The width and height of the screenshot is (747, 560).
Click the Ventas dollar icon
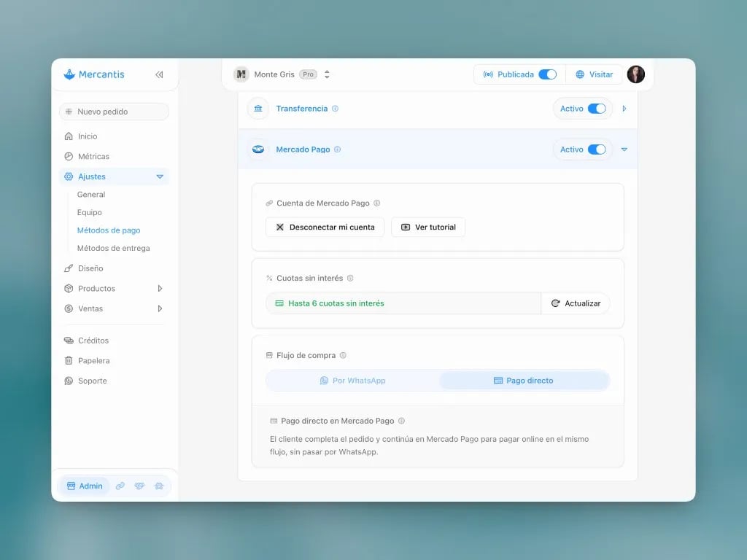(69, 308)
